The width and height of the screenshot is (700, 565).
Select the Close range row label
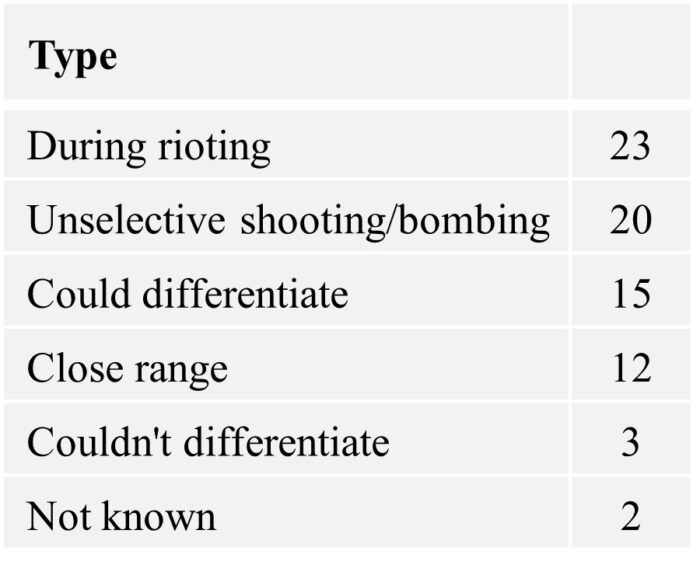128,370
